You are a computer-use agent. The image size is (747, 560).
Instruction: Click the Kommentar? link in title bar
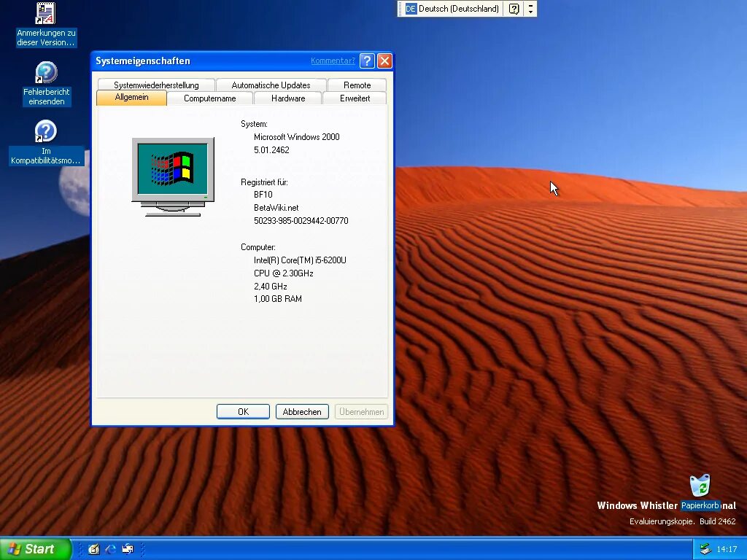(333, 61)
